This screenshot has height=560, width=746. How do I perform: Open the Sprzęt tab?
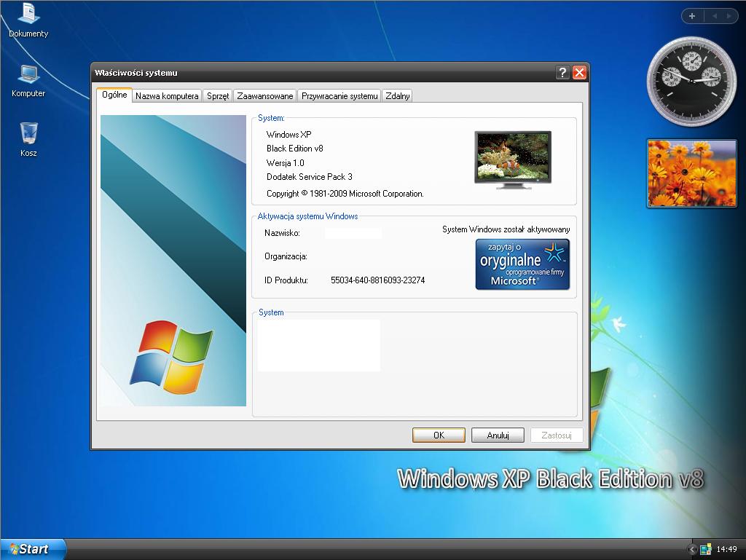pyautogui.click(x=218, y=96)
